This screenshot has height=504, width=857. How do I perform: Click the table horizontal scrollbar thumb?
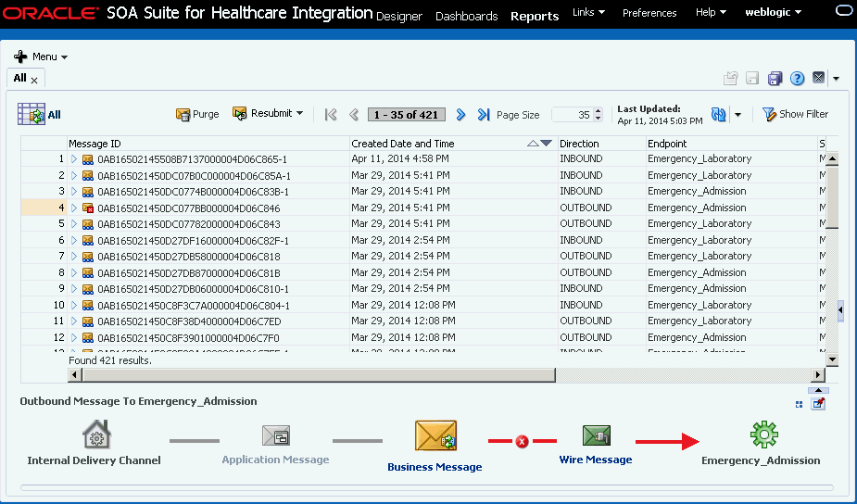tap(319, 374)
